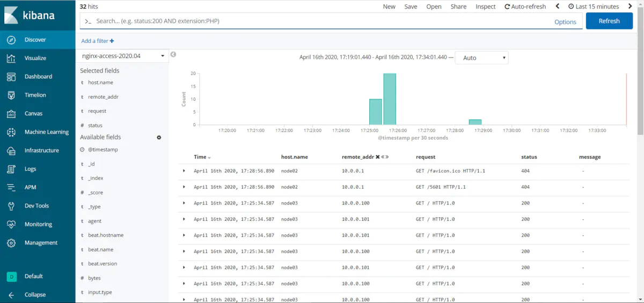
Task: Open the Timelion icon
Action: (x=11, y=95)
